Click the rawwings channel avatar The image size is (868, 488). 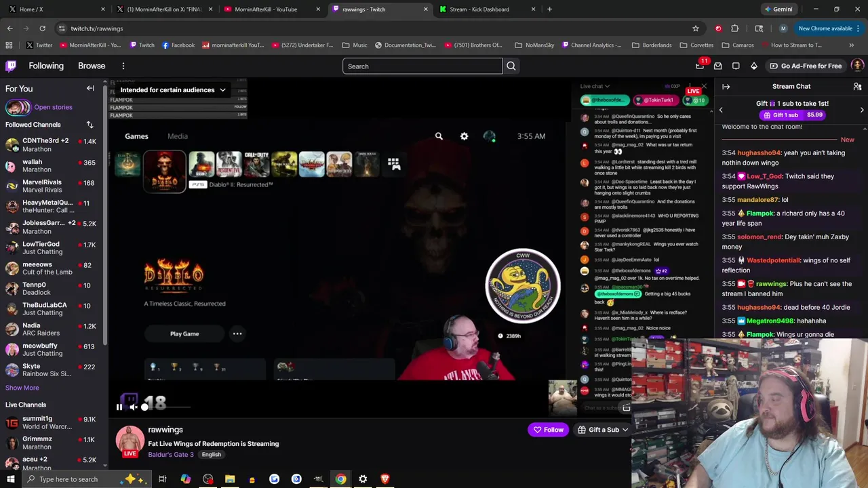[130, 439]
